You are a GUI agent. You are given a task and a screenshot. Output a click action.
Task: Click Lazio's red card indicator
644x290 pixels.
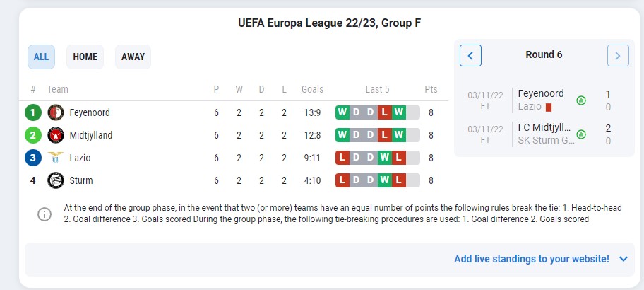pos(549,107)
